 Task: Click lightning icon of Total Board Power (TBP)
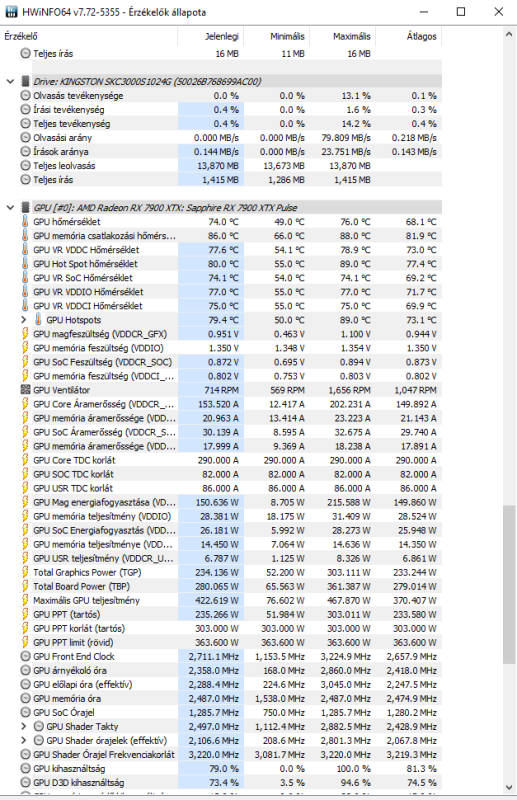25,586
